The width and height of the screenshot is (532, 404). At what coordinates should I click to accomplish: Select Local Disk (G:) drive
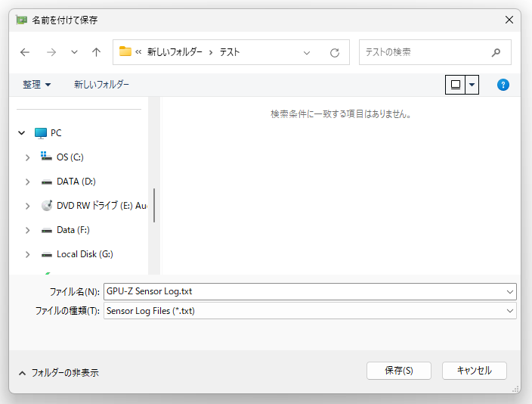pyautogui.click(x=85, y=254)
